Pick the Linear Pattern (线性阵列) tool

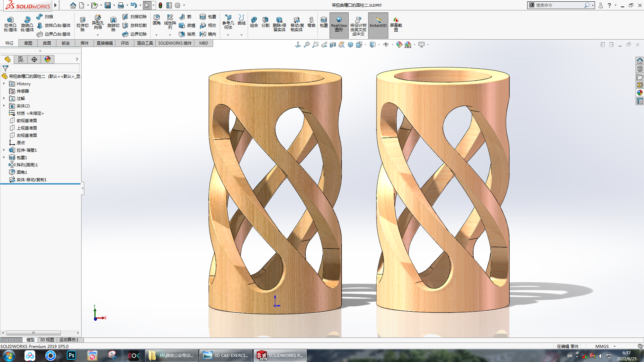[170, 22]
